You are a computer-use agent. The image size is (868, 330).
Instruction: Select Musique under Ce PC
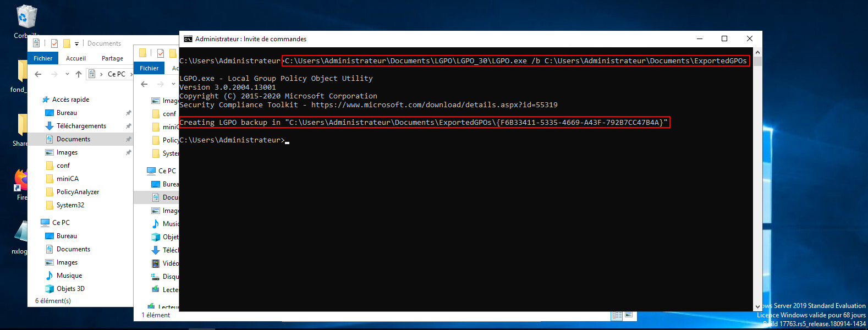point(69,276)
